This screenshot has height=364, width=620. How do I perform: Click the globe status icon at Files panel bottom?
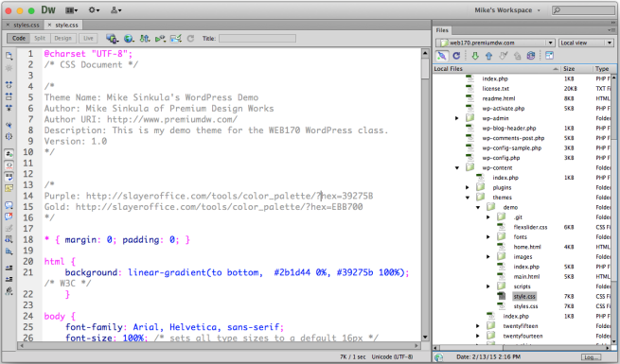click(438, 357)
